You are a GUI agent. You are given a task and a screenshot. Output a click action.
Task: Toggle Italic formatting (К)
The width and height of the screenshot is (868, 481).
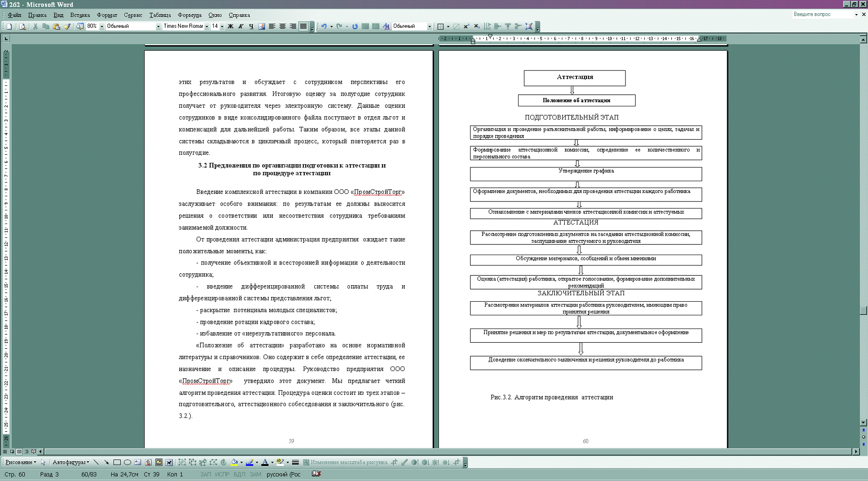[x=241, y=26]
